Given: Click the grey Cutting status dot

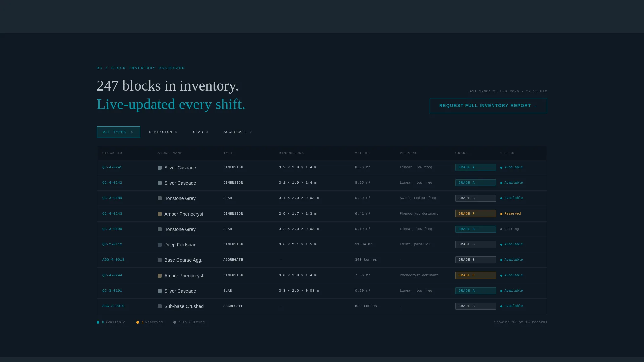Looking at the screenshot, I should click(501, 229).
